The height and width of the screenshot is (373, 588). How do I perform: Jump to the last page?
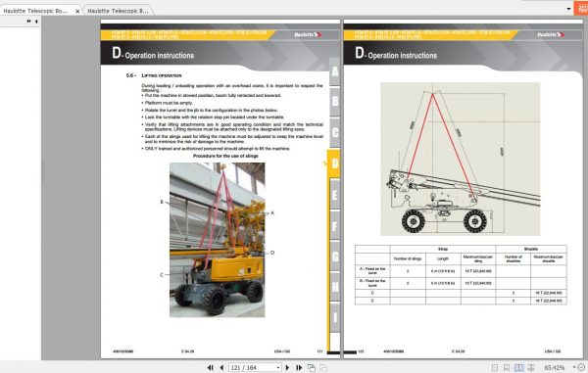click(x=299, y=368)
